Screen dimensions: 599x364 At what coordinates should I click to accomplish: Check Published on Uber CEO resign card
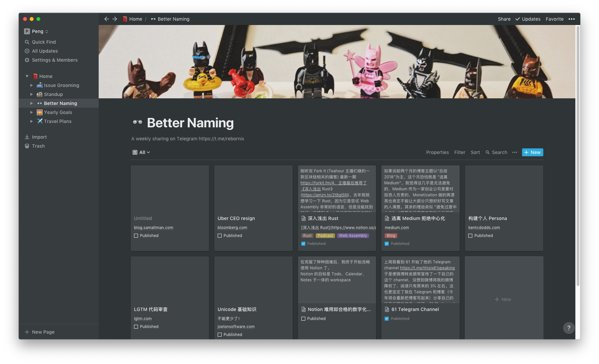pos(220,236)
